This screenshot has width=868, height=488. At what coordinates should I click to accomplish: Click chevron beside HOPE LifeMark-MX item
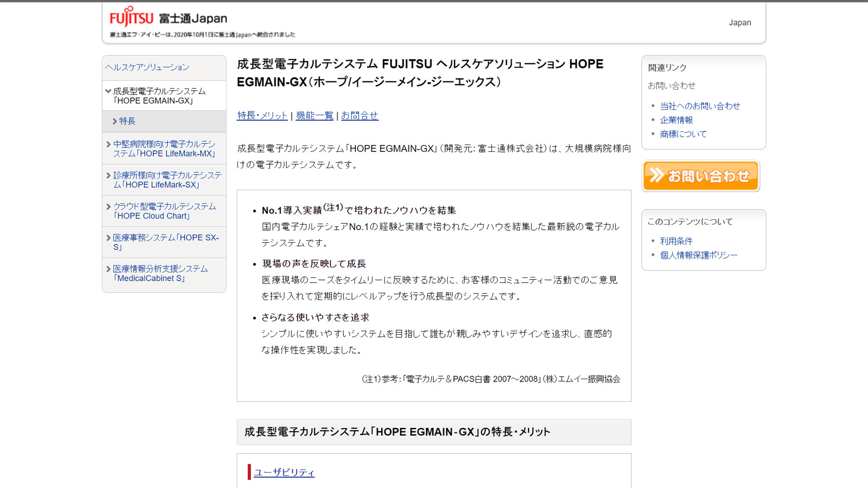pos(108,144)
